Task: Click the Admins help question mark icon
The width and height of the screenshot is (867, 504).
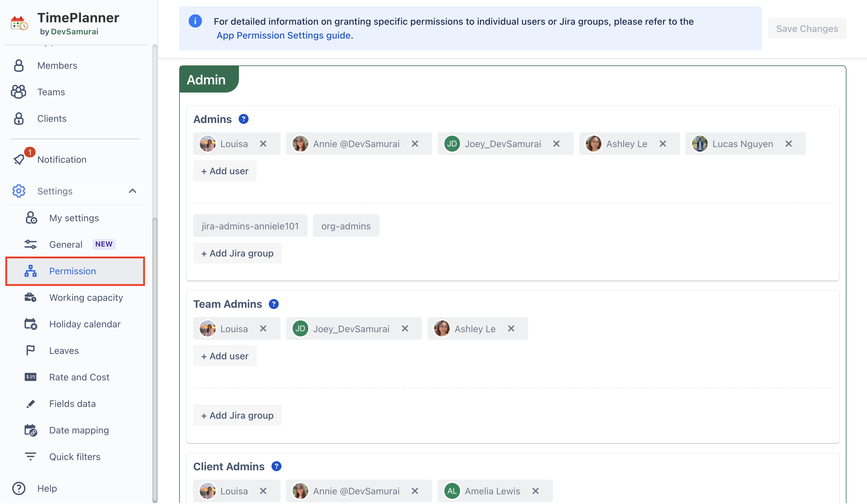Action: click(x=243, y=119)
